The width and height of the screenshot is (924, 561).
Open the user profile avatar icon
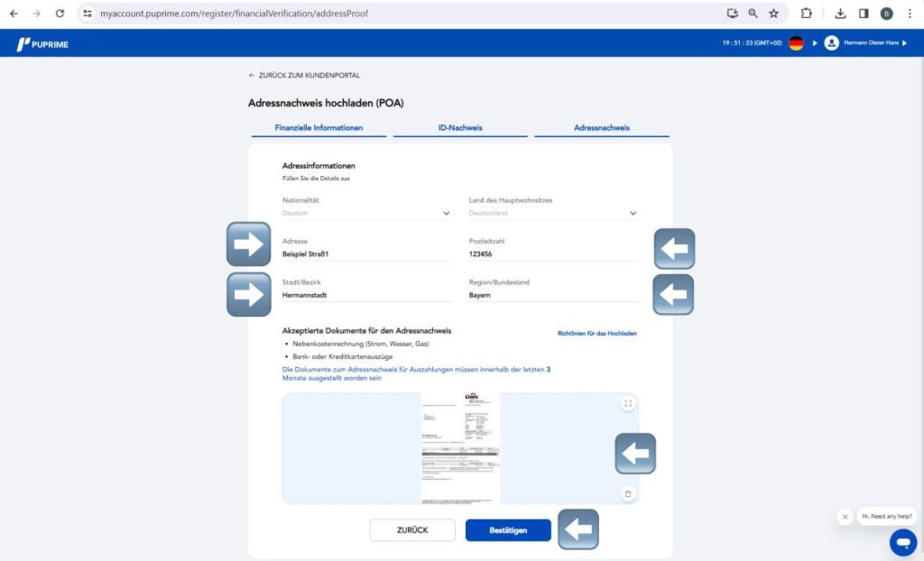[x=831, y=43]
